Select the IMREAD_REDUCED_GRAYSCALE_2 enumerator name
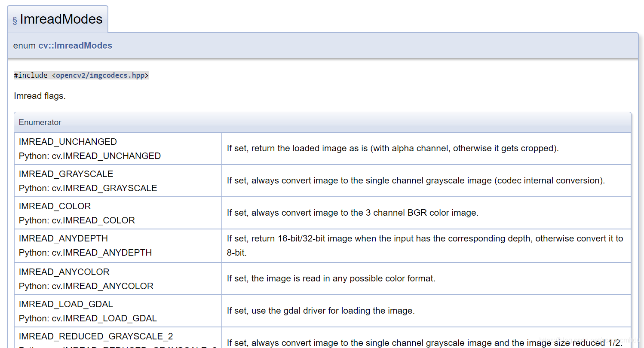 coord(96,336)
